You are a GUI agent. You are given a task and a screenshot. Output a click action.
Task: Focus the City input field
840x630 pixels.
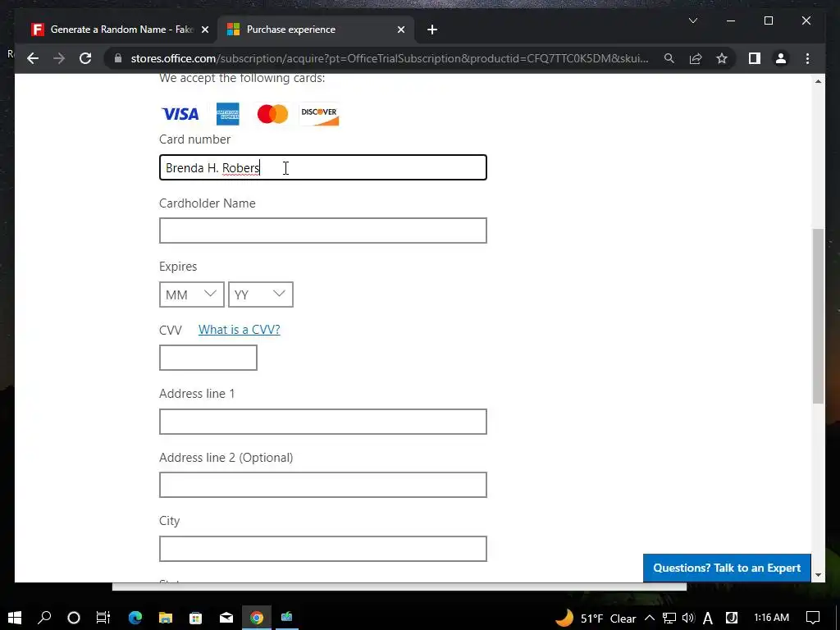click(323, 549)
